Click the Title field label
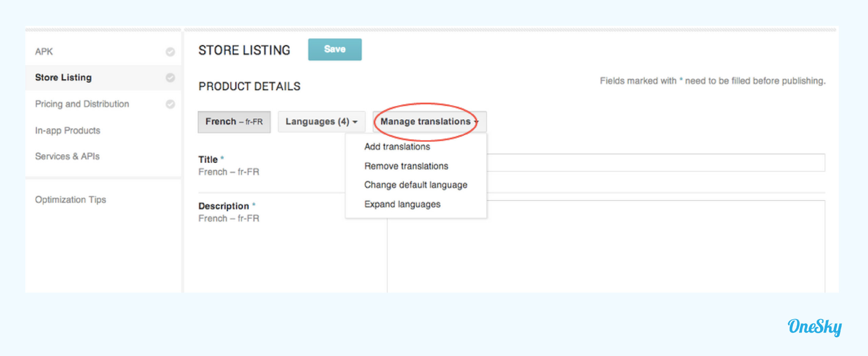The width and height of the screenshot is (868, 356). tap(208, 160)
